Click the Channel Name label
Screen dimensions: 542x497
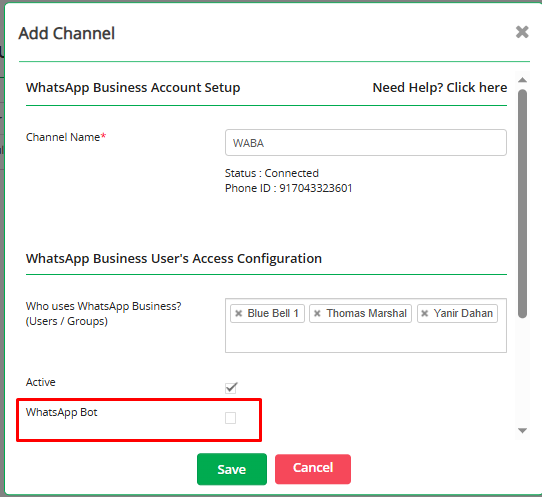pos(66,137)
